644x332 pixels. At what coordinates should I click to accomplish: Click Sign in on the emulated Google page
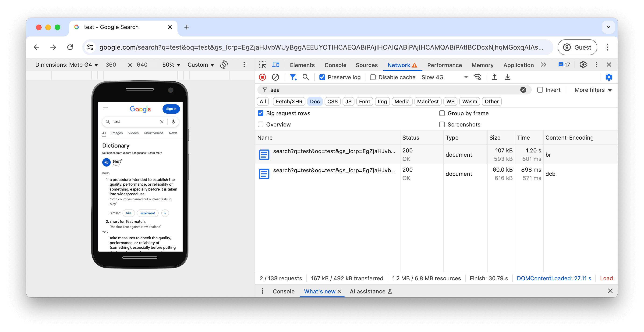coord(171,109)
